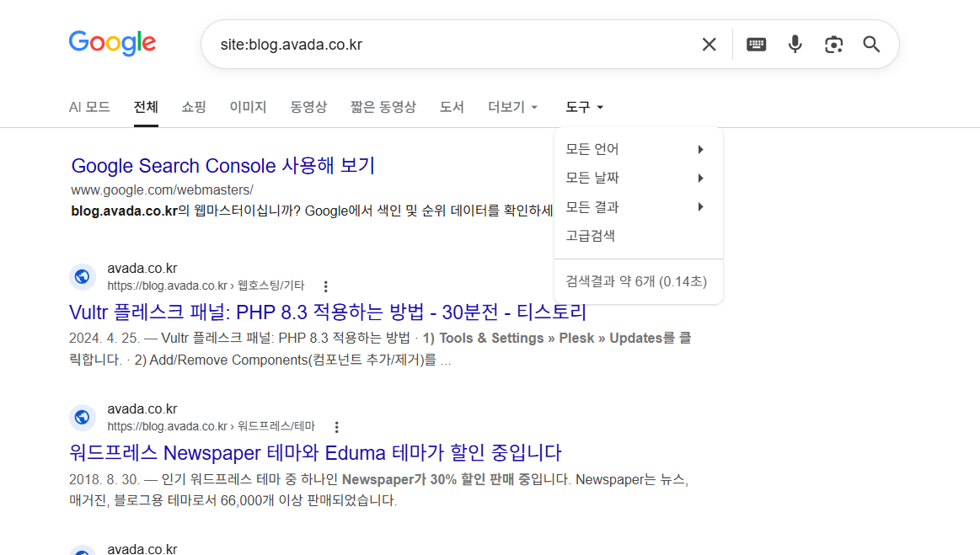Click the 검색결과 약 6개 result count text
This screenshot has height=555, width=980.
coord(636,281)
